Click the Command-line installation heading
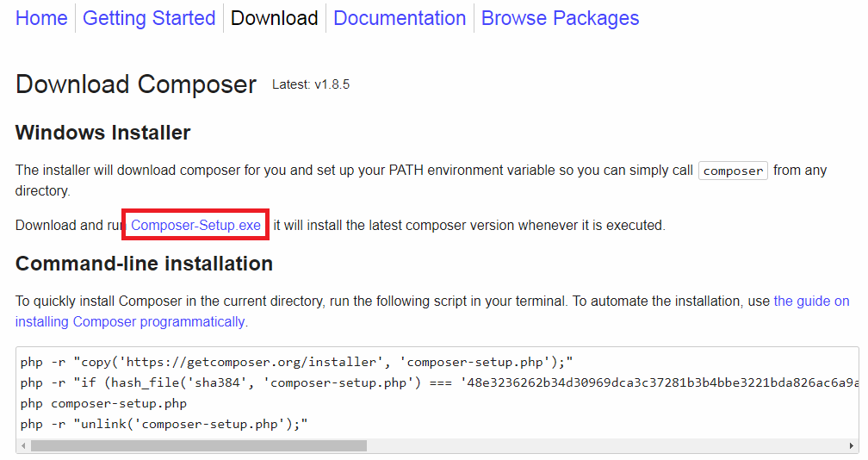 (144, 264)
